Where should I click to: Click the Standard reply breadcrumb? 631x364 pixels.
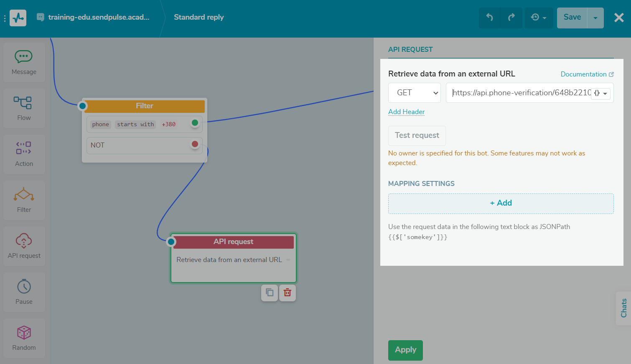click(198, 17)
